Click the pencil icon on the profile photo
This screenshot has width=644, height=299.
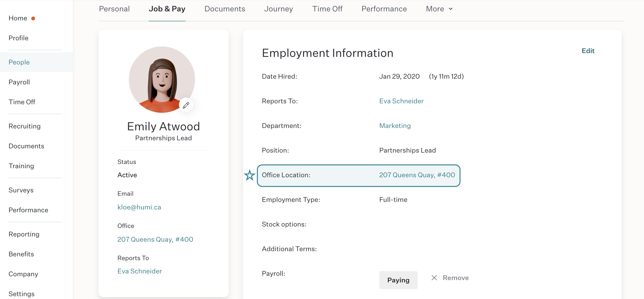pyautogui.click(x=186, y=105)
